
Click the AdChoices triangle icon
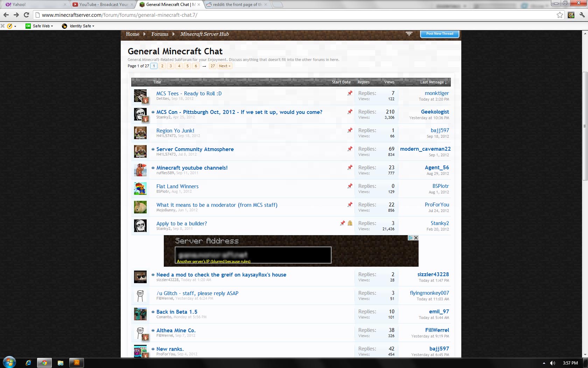click(411, 238)
